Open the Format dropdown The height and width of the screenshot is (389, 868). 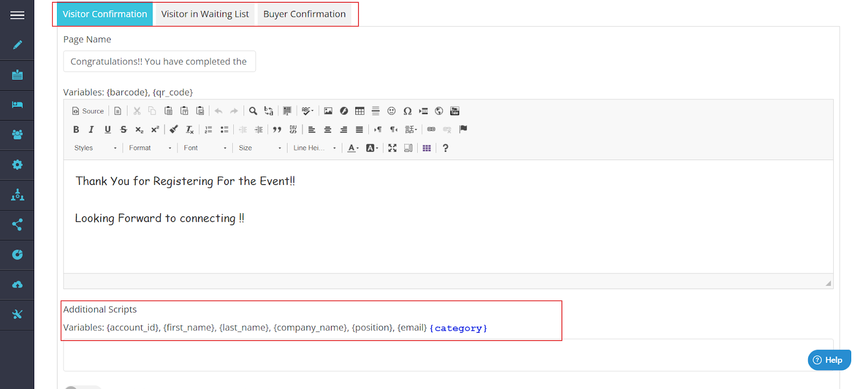(x=150, y=148)
